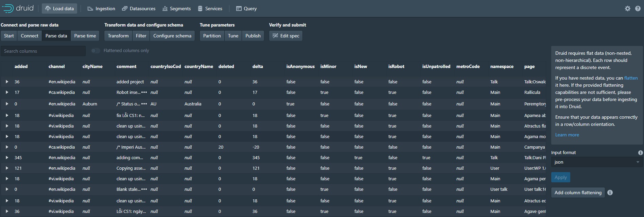Expand the row with cityName Auburn
Screen dimensions: 644x217
click(7, 104)
